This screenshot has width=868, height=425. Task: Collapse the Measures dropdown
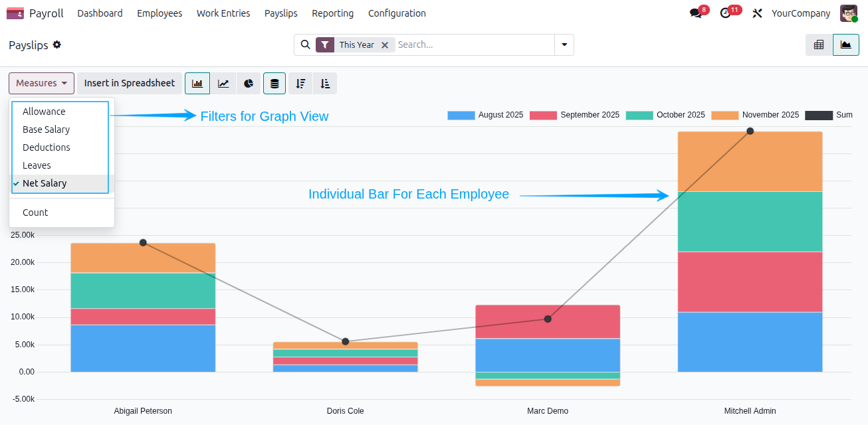click(x=41, y=84)
